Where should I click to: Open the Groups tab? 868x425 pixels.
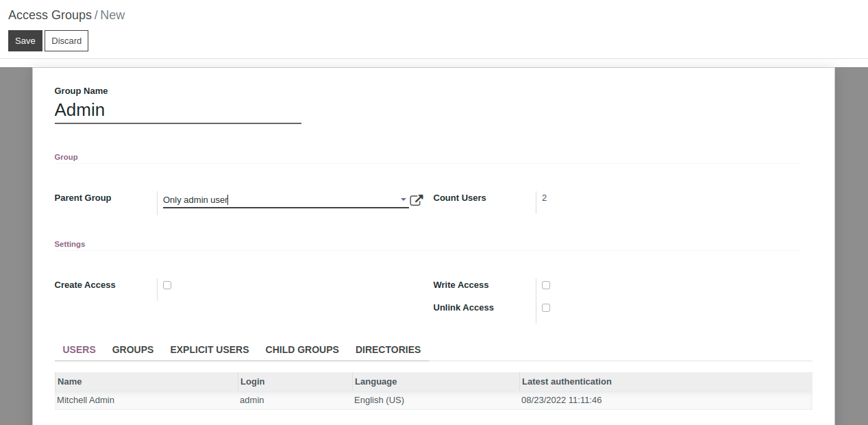coord(133,350)
